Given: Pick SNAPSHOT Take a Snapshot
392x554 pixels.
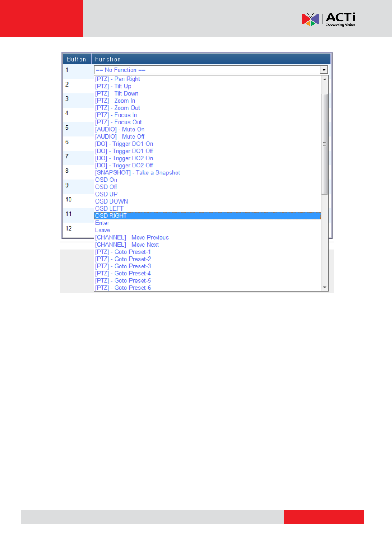Looking at the screenshot, I should 138,173.
